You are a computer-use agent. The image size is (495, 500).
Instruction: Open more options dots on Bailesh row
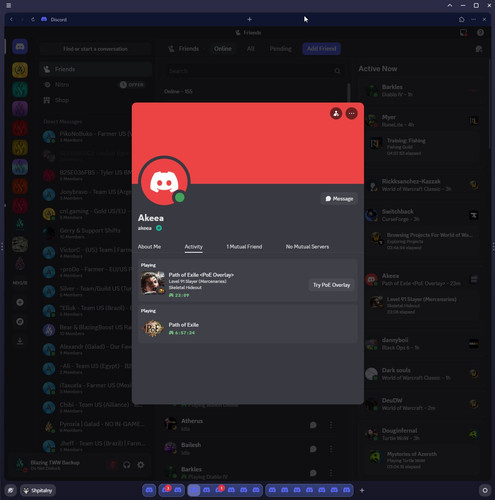click(331, 449)
